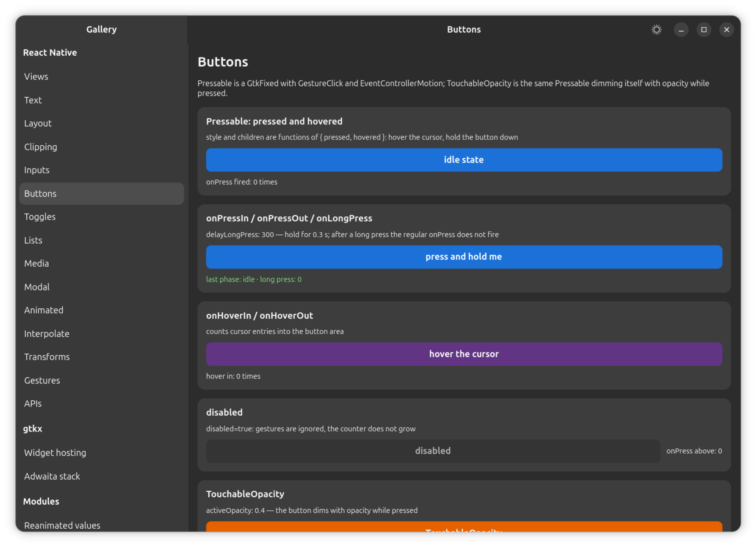Click the 'gtkx' section header
This screenshot has height=547, width=756.
(x=33, y=429)
